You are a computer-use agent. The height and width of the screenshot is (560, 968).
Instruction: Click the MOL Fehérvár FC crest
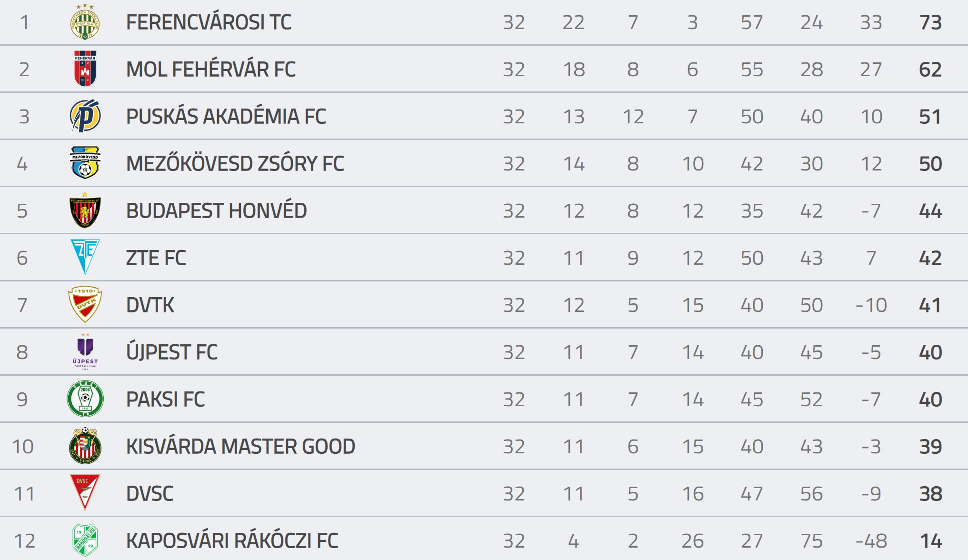tap(85, 69)
